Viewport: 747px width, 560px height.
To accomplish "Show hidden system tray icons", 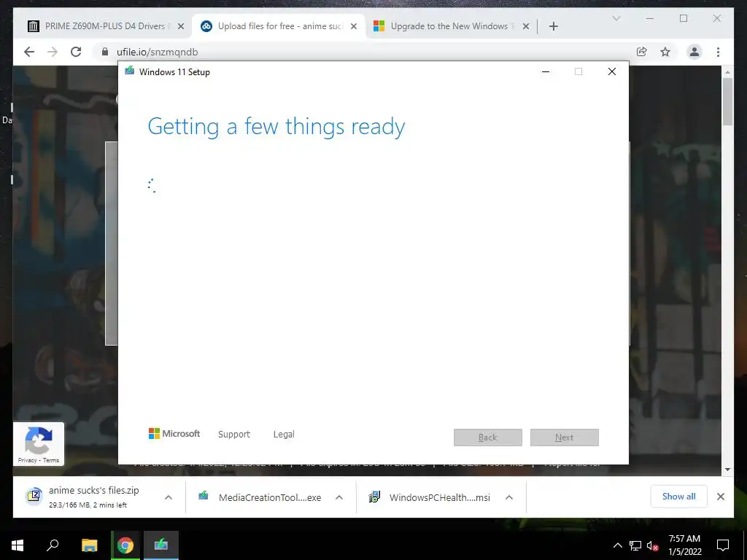I will click(617, 545).
